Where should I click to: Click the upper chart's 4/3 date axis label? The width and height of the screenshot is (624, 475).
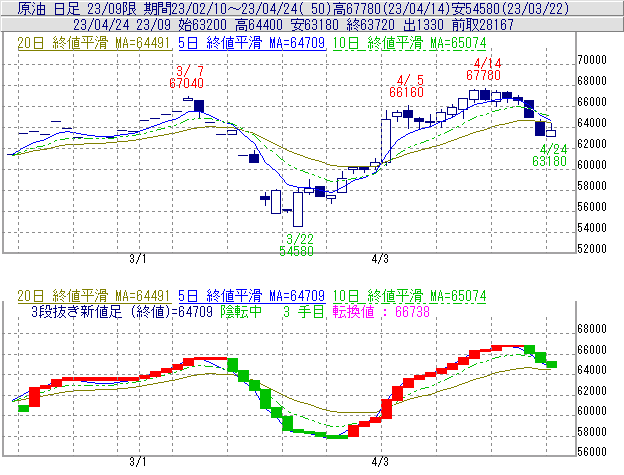pyautogui.click(x=380, y=259)
